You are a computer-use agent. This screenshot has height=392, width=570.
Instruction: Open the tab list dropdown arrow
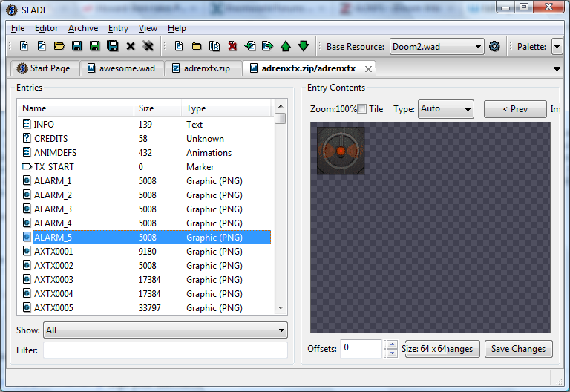(x=557, y=69)
